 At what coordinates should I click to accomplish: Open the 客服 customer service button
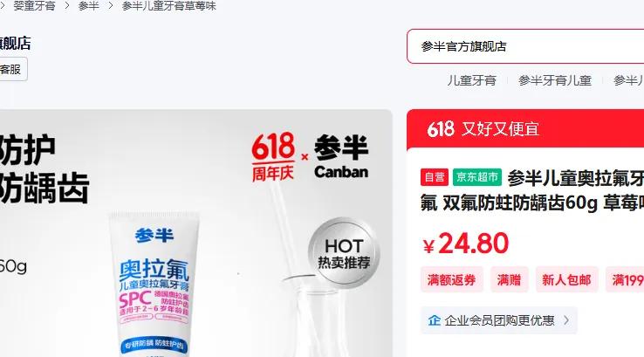(x=12, y=69)
